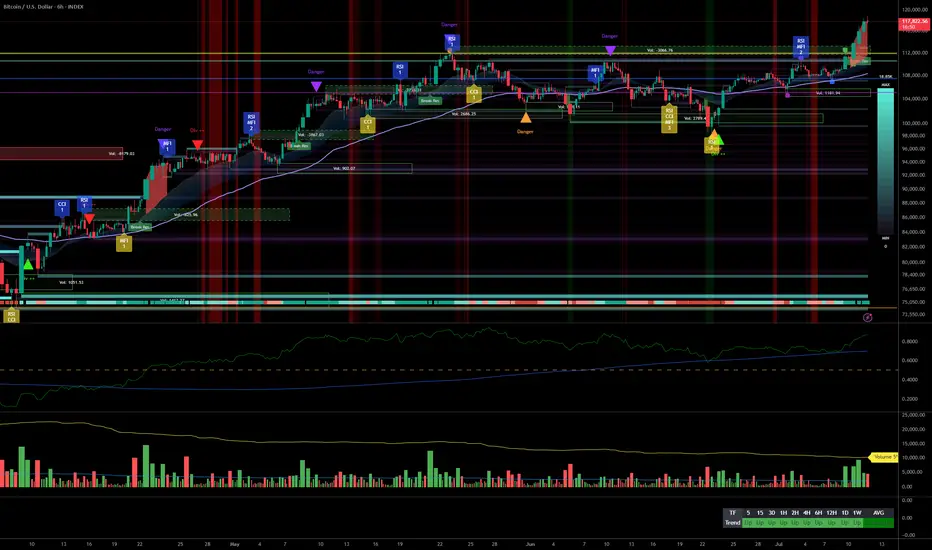
Task: Click the yellow Volume indicator tag
Action: coord(883,457)
